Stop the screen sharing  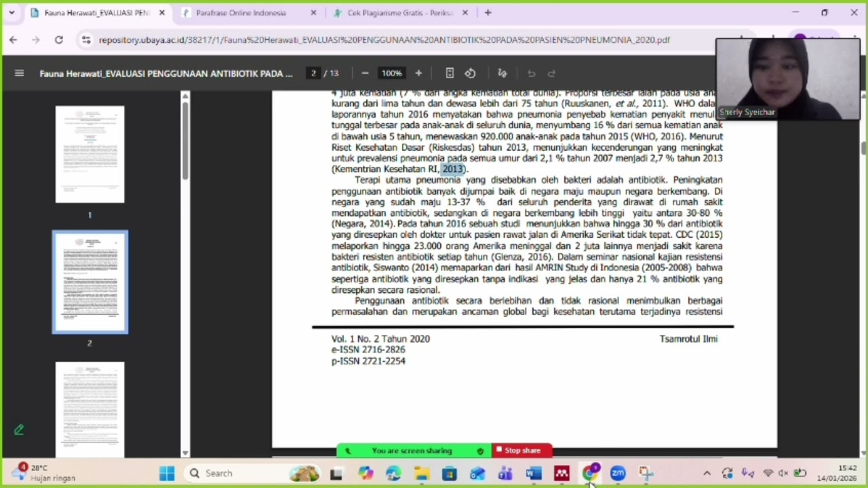tap(521, 450)
